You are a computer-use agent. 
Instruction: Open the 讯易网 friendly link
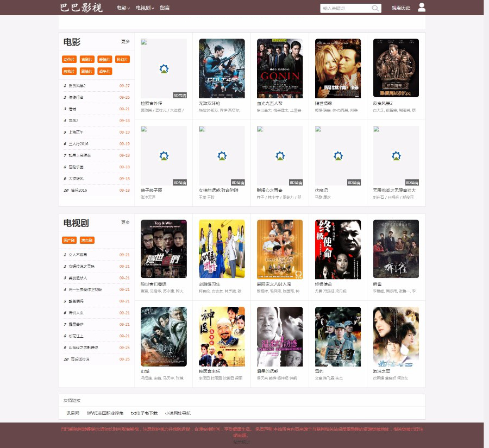(73, 413)
